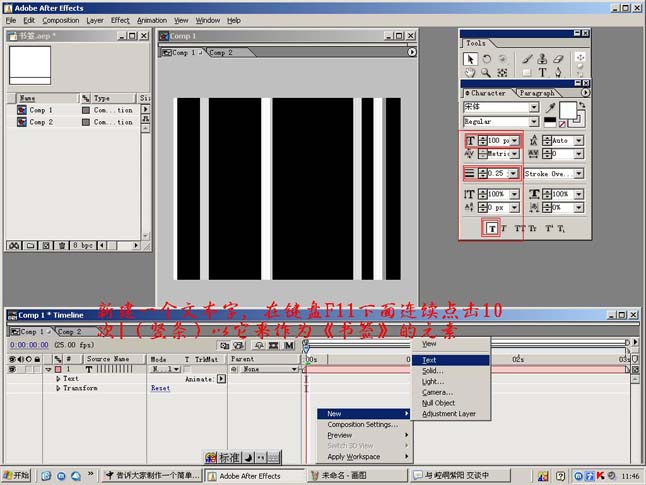This screenshot has height=485, width=646.
Task: Click the Small Caps Tr button
Action: [532, 229]
